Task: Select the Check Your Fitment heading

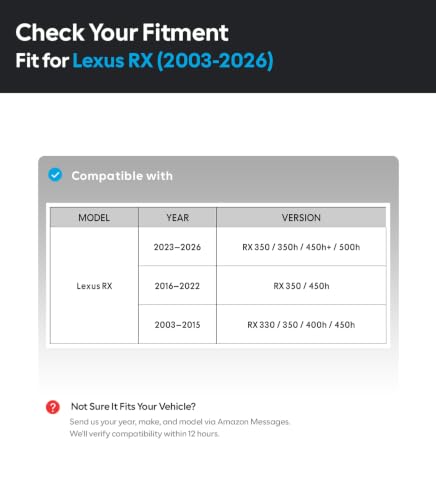Action: coord(122,33)
